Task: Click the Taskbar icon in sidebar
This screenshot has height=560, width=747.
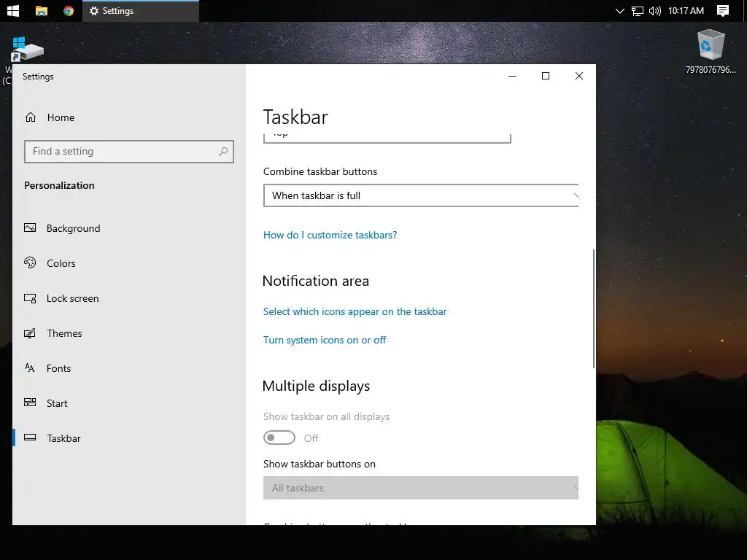Action: pos(30,437)
